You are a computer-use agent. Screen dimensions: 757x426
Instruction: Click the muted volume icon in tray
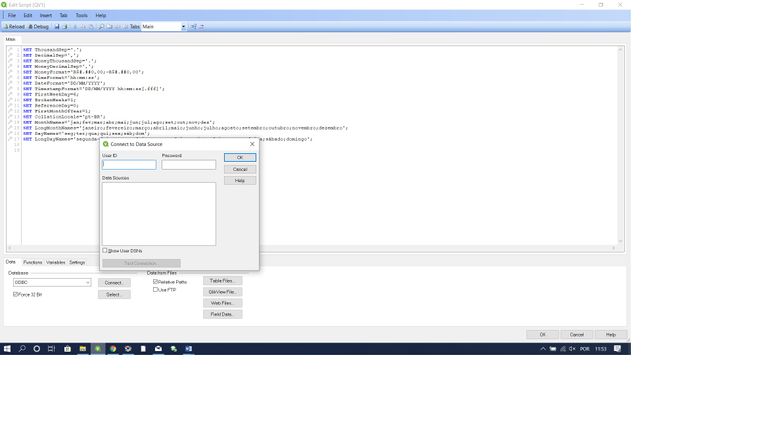point(572,348)
